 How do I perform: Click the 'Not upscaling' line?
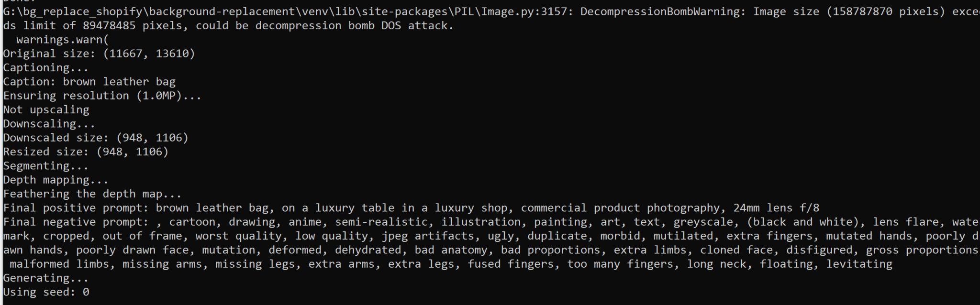point(46,110)
